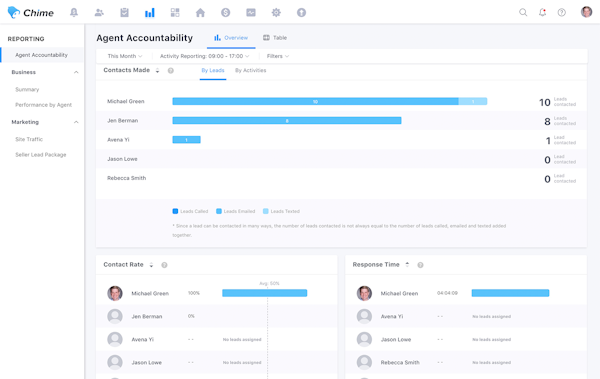Open the home listings icon
600x379 pixels.
coord(200,13)
